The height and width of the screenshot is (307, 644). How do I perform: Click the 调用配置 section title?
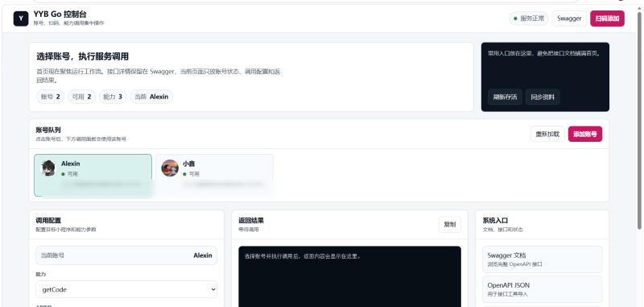48,221
